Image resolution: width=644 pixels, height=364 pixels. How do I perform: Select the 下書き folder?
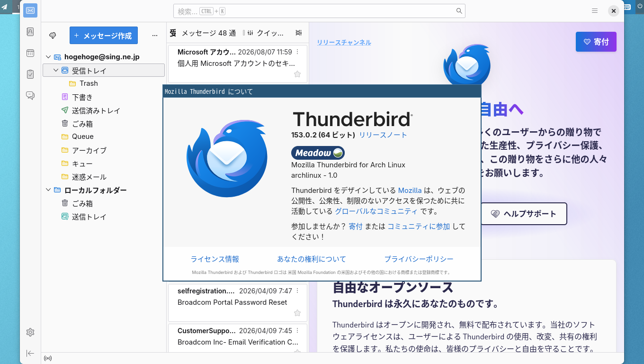click(104, 97)
